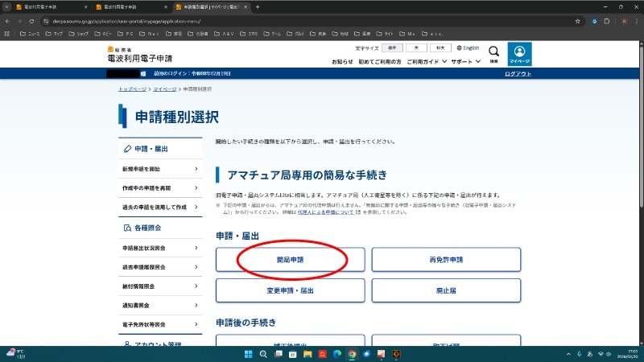Set font size to 大

coord(416,47)
